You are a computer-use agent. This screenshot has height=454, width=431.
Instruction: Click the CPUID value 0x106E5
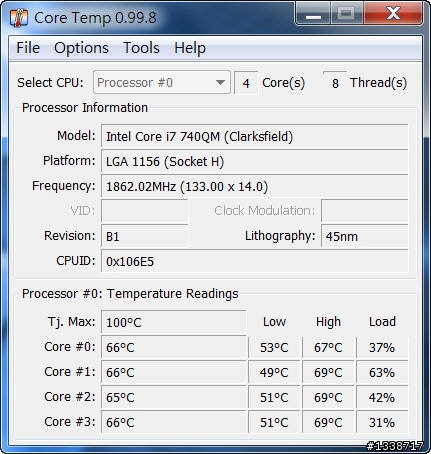[255, 261]
